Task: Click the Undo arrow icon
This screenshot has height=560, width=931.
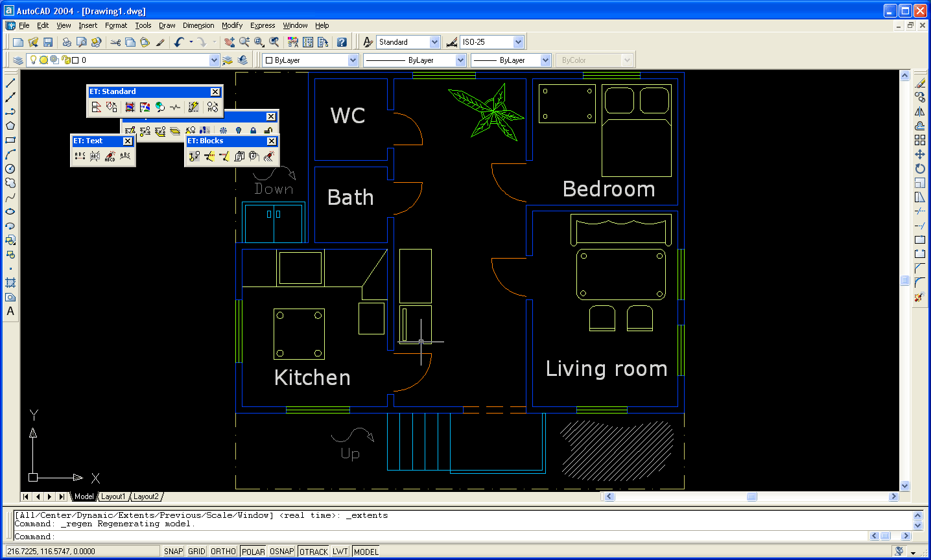Action: [180, 42]
